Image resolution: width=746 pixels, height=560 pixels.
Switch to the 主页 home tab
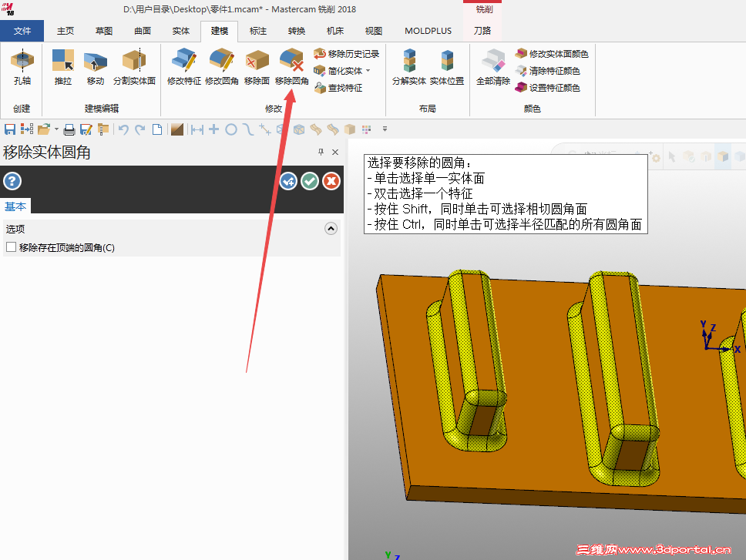point(66,31)
